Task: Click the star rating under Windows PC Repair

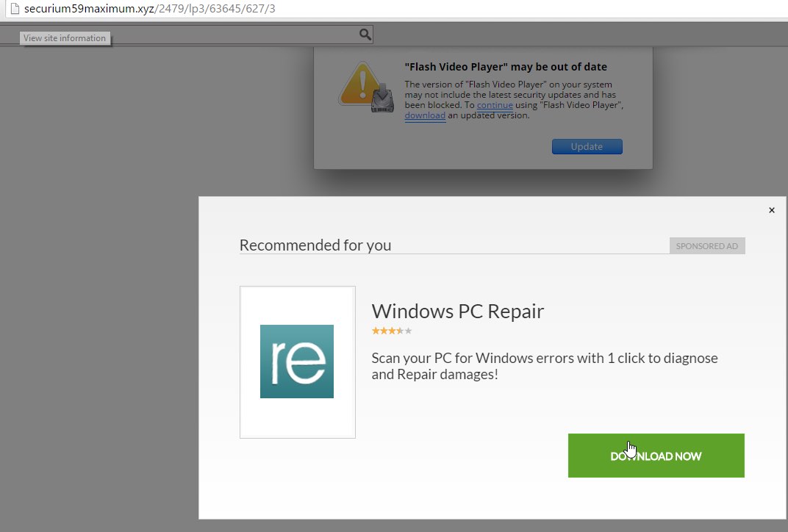Action: tap(391, 331)
